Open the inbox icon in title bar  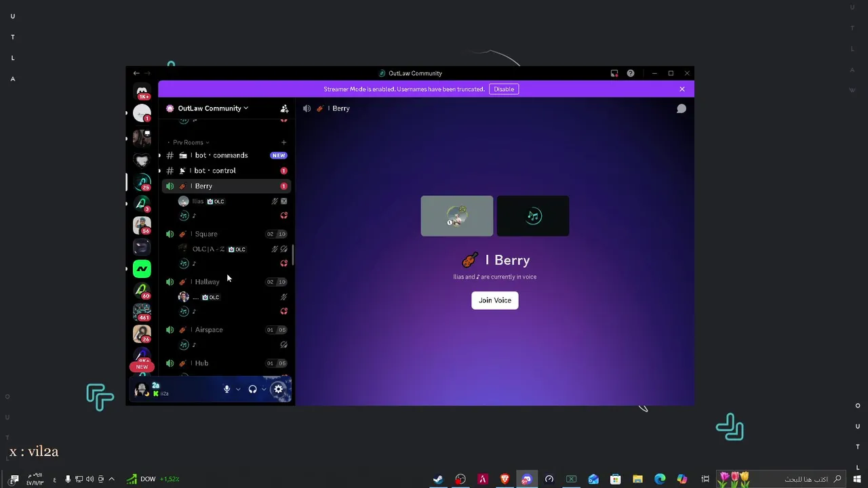click(x=614, y=73)
